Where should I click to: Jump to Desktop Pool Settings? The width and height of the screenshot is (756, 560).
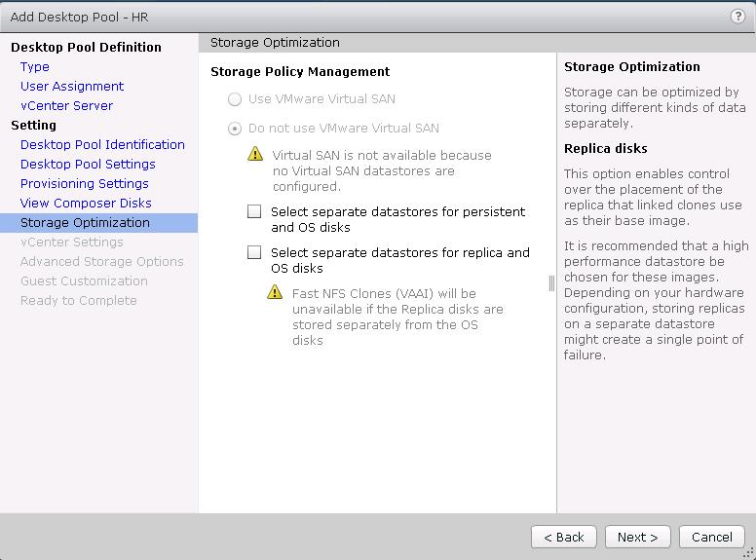pyautogui.click(x=88, y=165)
